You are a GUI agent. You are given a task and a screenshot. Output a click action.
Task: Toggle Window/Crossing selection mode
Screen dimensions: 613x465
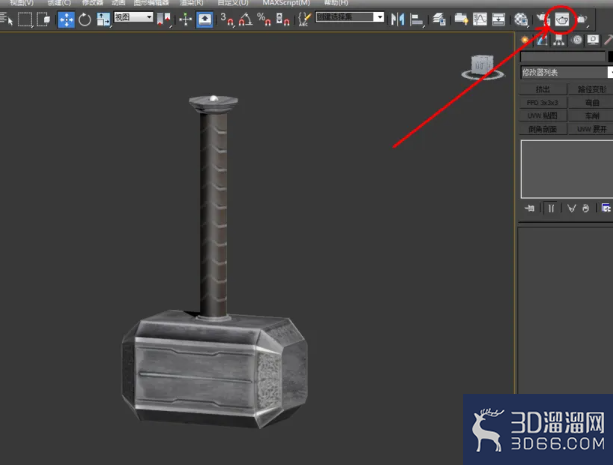[x=43, y=19]
